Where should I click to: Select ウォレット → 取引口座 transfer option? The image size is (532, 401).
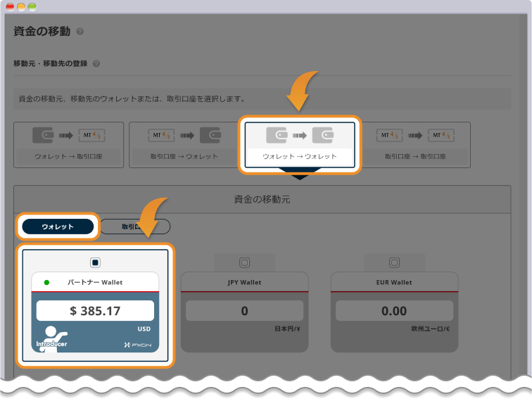(68, 145)
